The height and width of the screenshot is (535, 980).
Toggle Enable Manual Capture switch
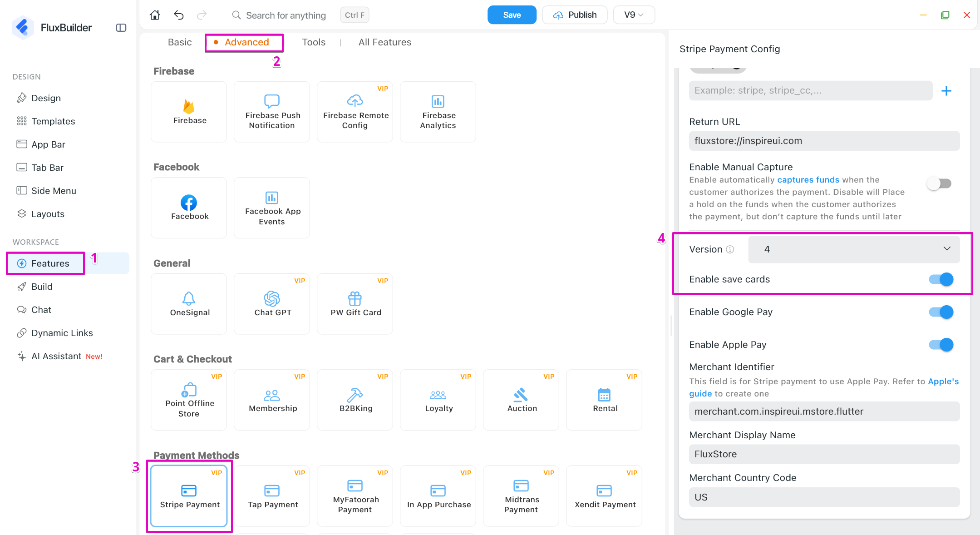939,183
